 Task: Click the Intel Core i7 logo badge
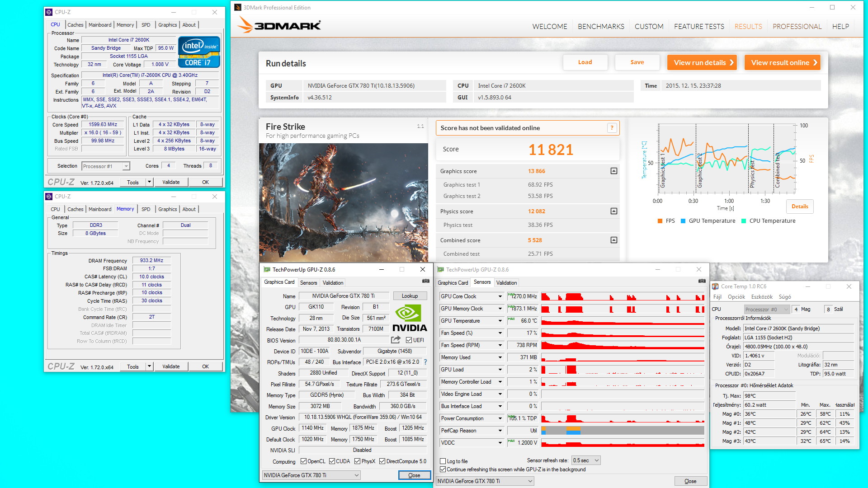click(199, 52)
